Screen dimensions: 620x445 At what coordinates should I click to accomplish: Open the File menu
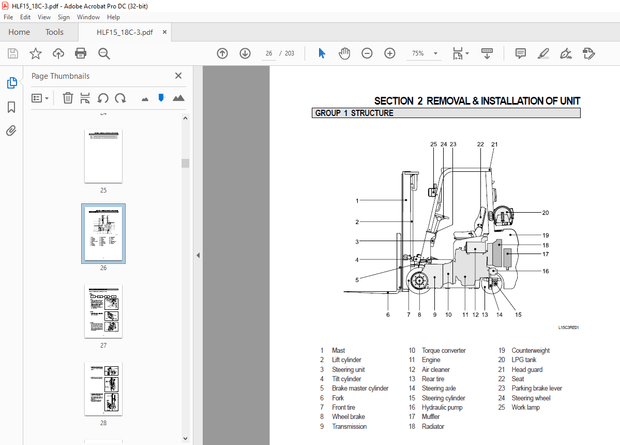tap(8, 17)
